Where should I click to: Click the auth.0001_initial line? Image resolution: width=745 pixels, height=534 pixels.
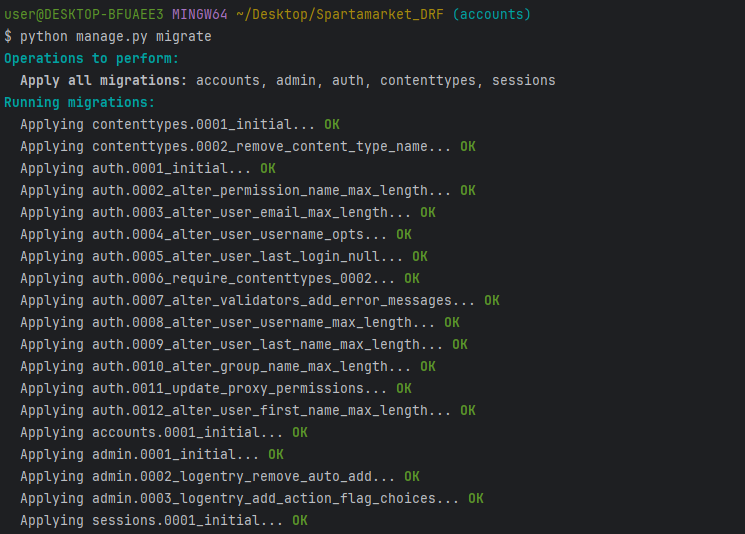click(148, 169)
